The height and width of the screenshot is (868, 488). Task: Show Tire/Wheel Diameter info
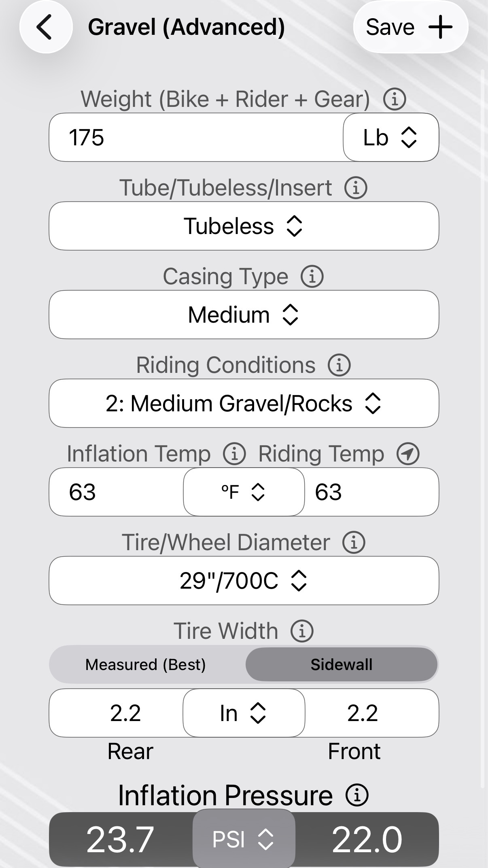coord(354,542)
